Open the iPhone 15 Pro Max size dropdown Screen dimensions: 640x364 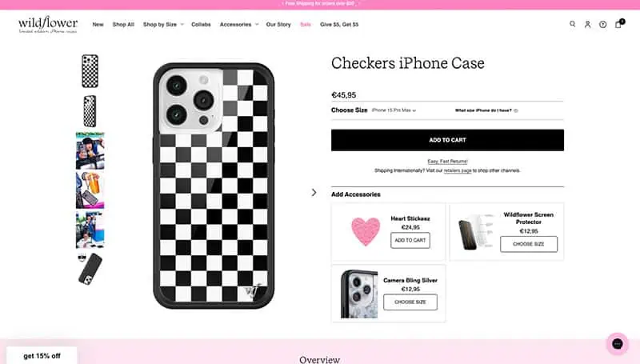tap(394, 110)
